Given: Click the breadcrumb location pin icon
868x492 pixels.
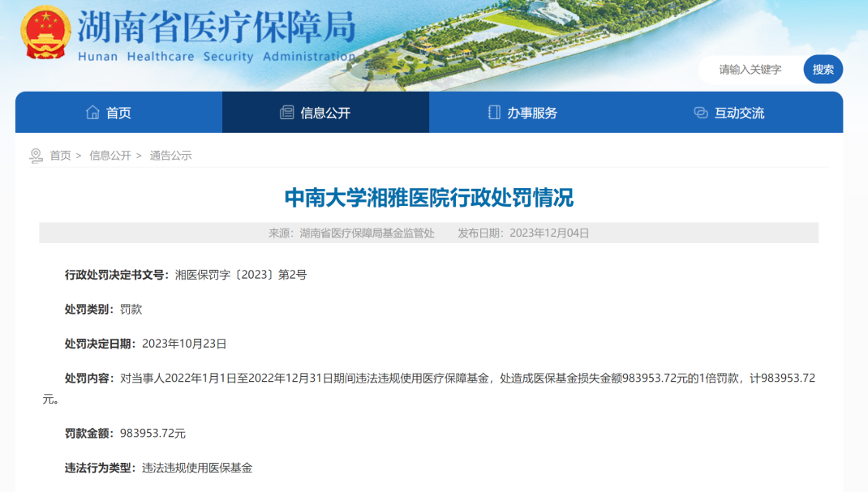Looking at the screenshot, I should (36, 156).
